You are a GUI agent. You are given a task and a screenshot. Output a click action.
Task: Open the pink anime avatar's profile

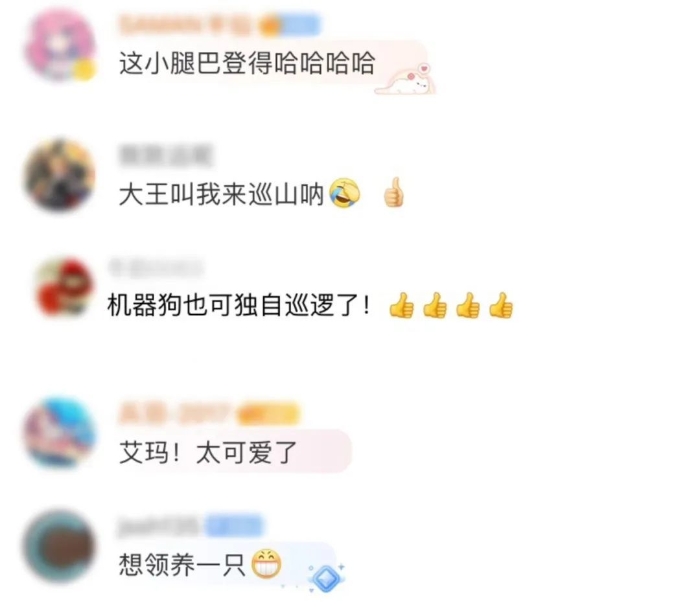click(x=60, y=45)
